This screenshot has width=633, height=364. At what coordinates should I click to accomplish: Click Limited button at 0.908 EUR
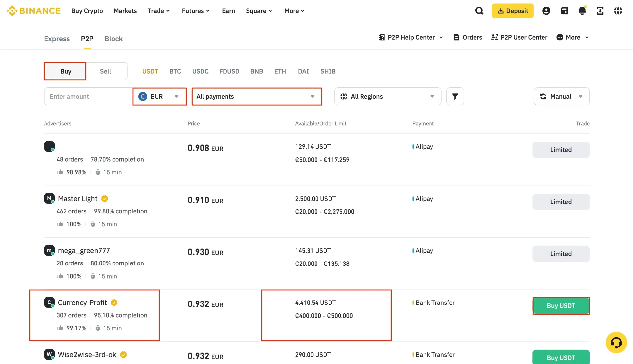coord(561,149)
